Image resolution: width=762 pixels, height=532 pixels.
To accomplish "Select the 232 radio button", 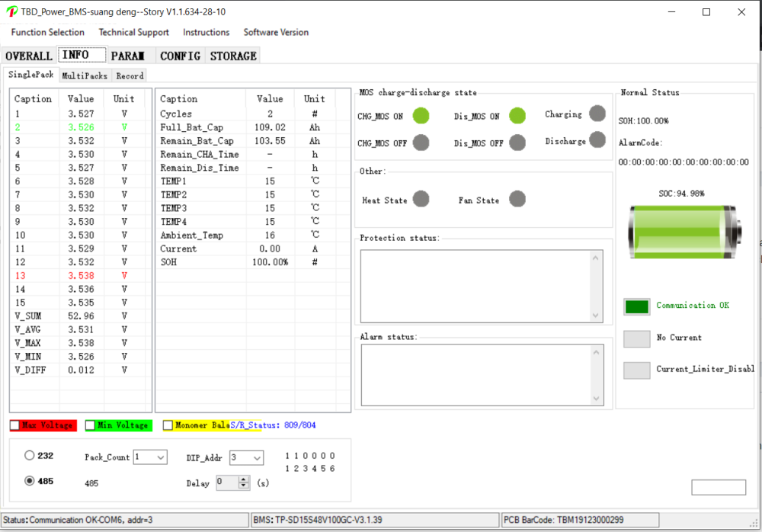I will click(30, 456).
